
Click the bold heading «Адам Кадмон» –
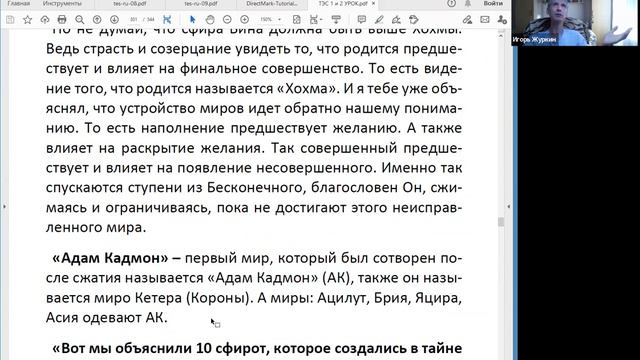click(x=117, y=258)
